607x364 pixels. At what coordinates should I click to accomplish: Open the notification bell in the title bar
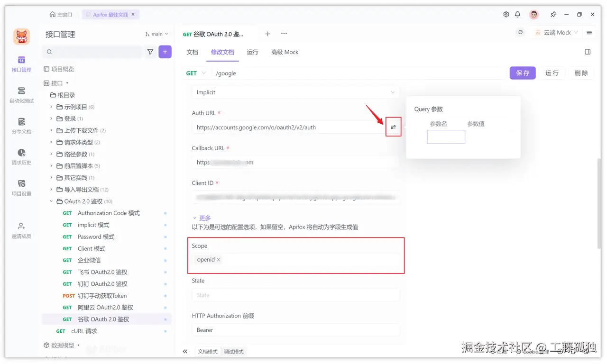pyautogui.click(x=518, y=14)
